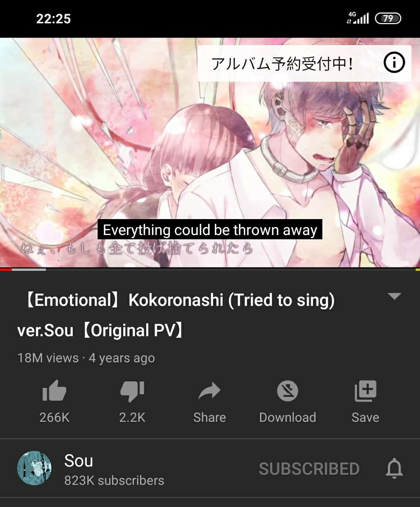Save video using the playlist-add icon
This screenshot has height=507, width=420.
click(365, 391)
